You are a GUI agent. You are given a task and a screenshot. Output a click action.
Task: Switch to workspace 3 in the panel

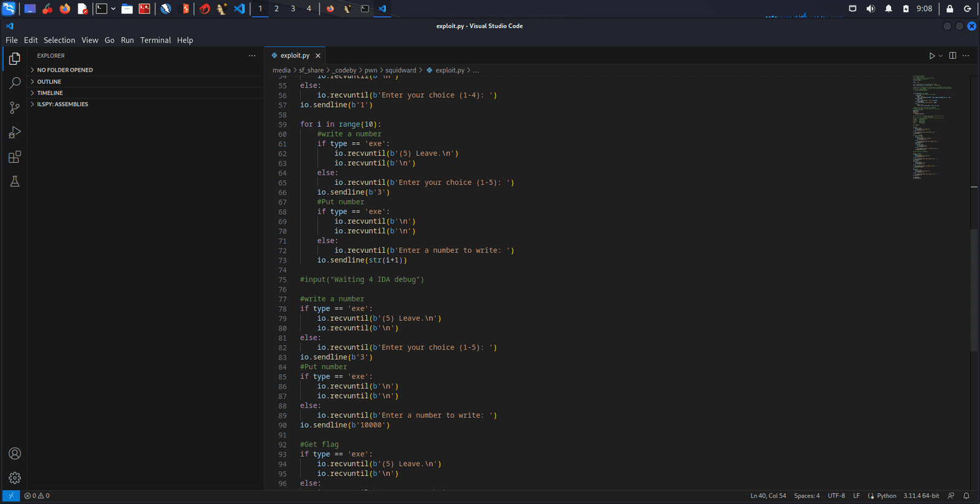[x=293, y=9]
